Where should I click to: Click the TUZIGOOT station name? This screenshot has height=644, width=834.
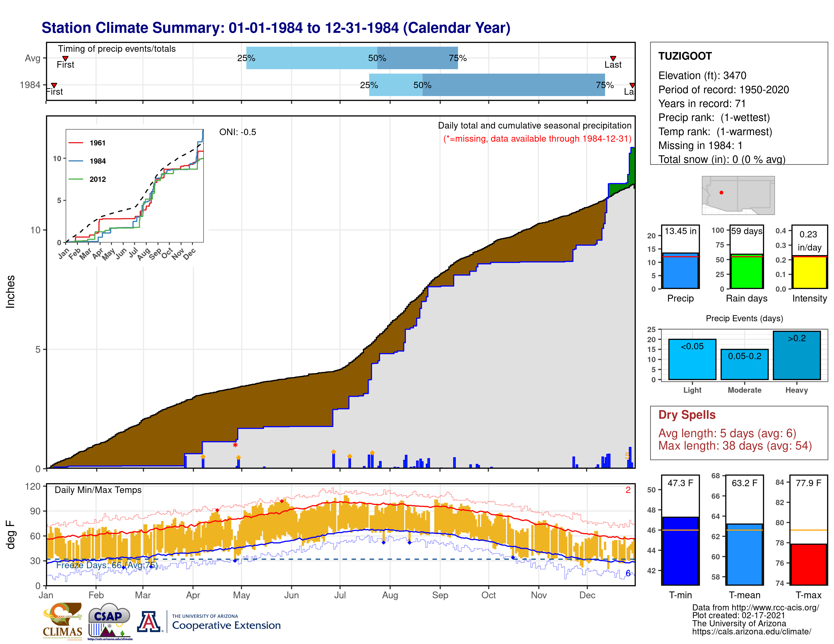(685, 56)
